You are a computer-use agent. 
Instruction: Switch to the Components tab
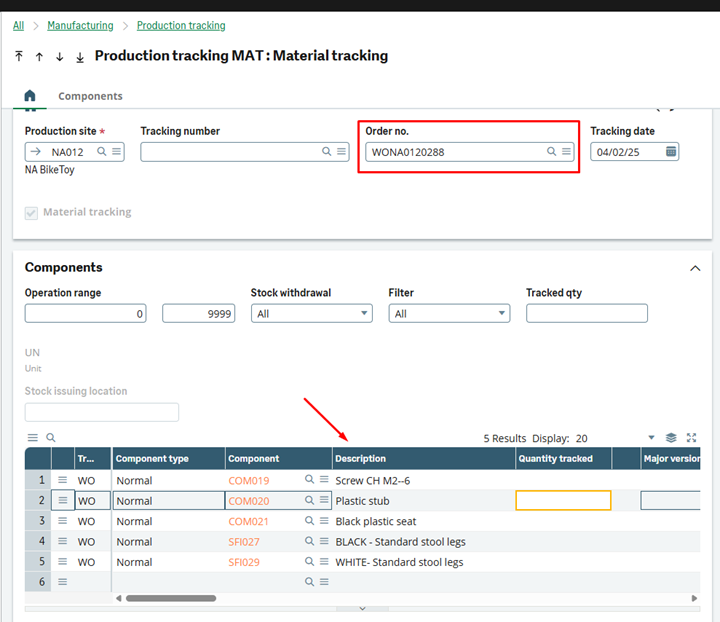coord(90,96)
